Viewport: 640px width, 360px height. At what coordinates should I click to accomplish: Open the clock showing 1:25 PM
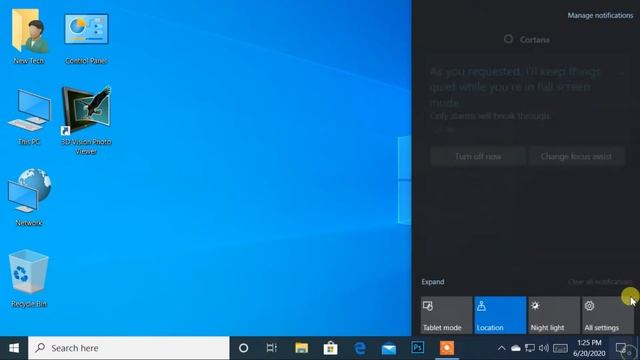click(589, 348)
